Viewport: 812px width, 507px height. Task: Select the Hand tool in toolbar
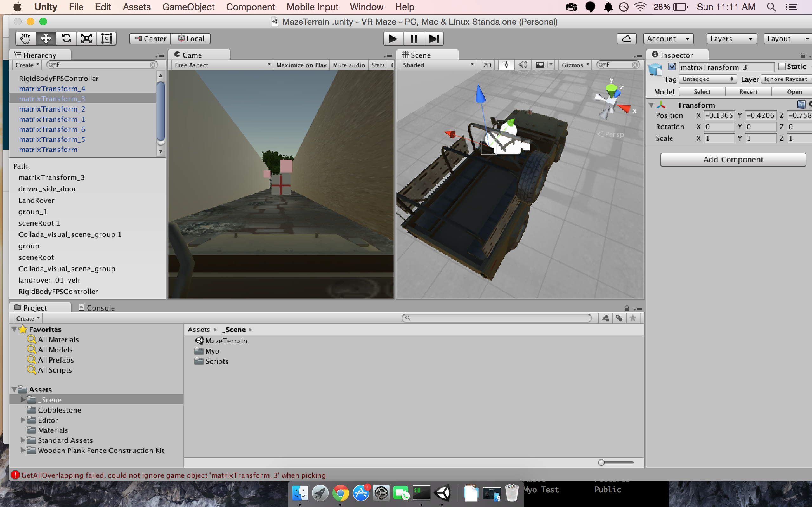coord(25,39)
